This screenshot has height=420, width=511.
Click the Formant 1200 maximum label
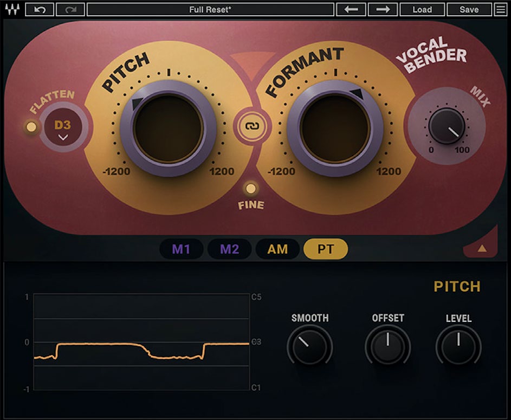click(x=389, y=171)
